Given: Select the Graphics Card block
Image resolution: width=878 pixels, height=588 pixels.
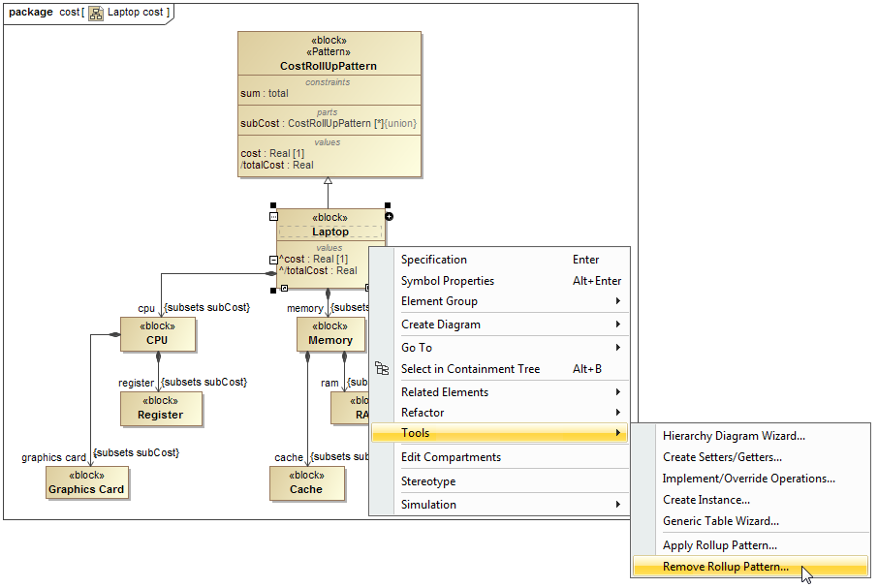Looking at the screenshot, I should [86, 482].
